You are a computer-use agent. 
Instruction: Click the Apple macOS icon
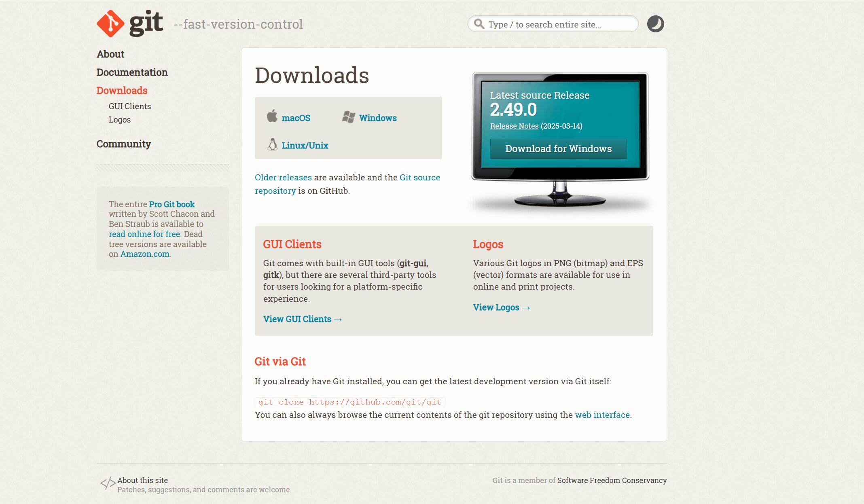[272, 116]
